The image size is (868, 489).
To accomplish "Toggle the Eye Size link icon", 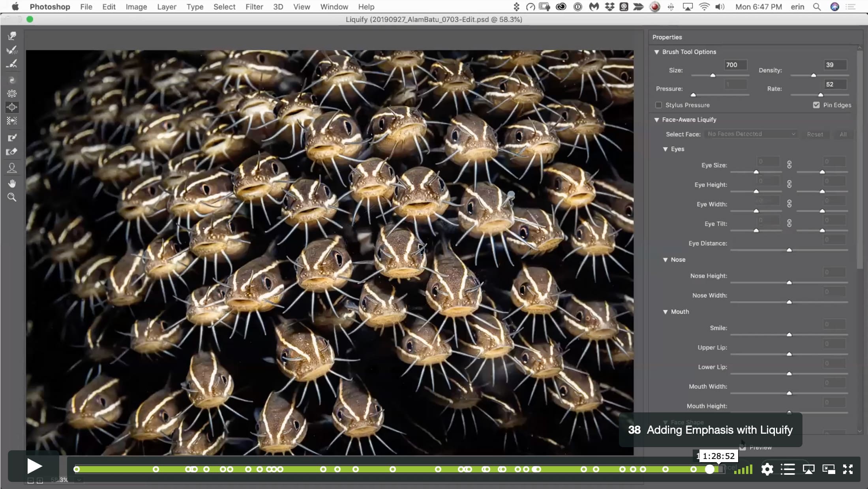I will point(789,165).
